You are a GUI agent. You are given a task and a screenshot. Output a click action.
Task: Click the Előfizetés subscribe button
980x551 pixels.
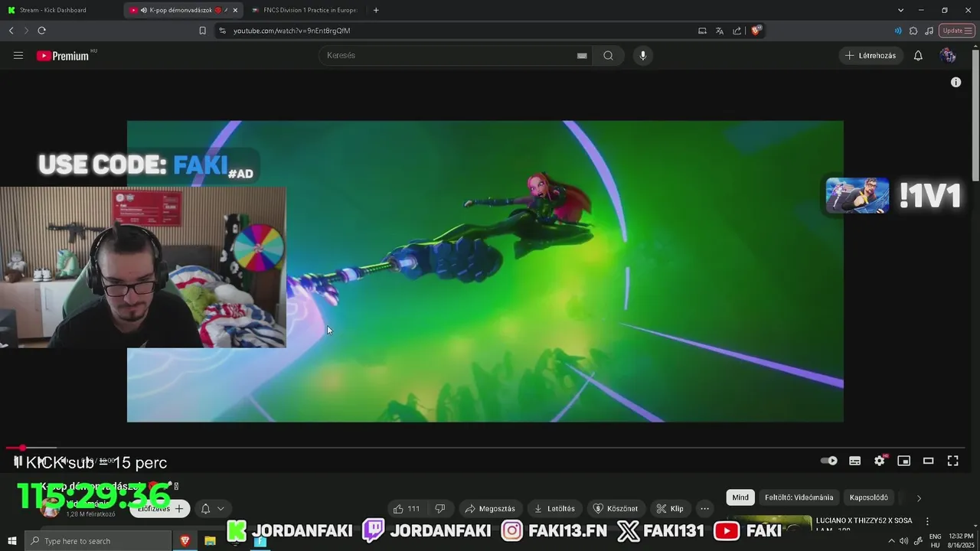(159, 508)
